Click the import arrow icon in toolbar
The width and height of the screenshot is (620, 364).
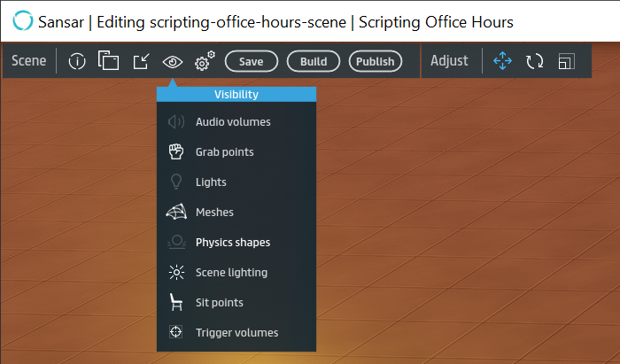coord(141,62)
